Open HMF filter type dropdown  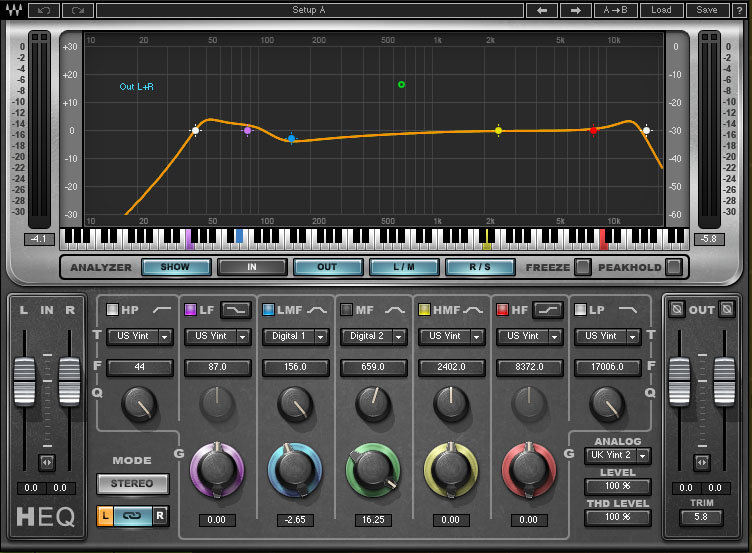452,336
